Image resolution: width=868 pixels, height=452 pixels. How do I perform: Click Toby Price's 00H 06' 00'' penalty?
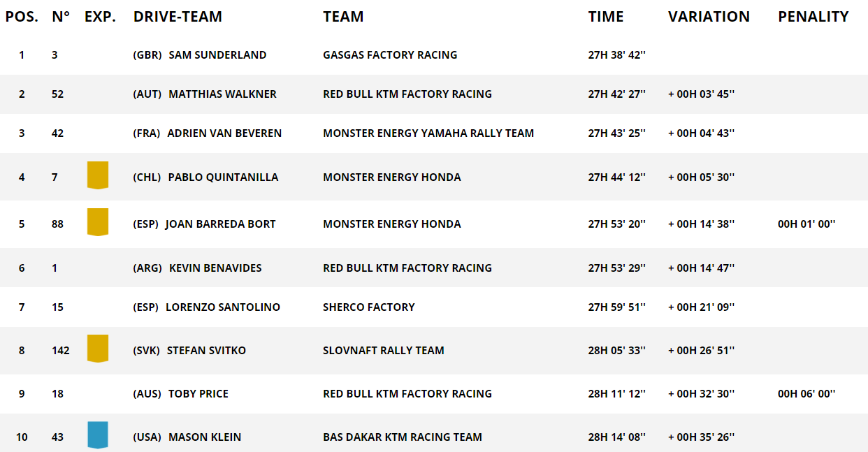(806, 394)
